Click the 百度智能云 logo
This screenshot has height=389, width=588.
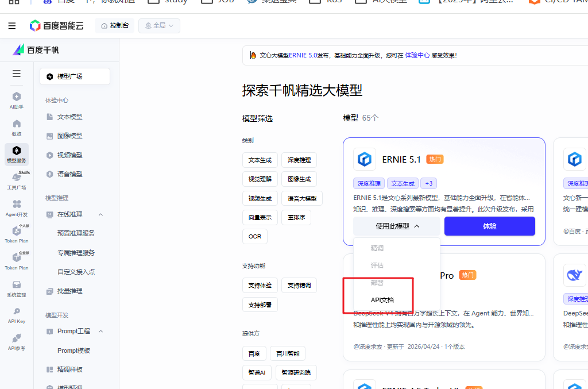[x=57, y=25]
